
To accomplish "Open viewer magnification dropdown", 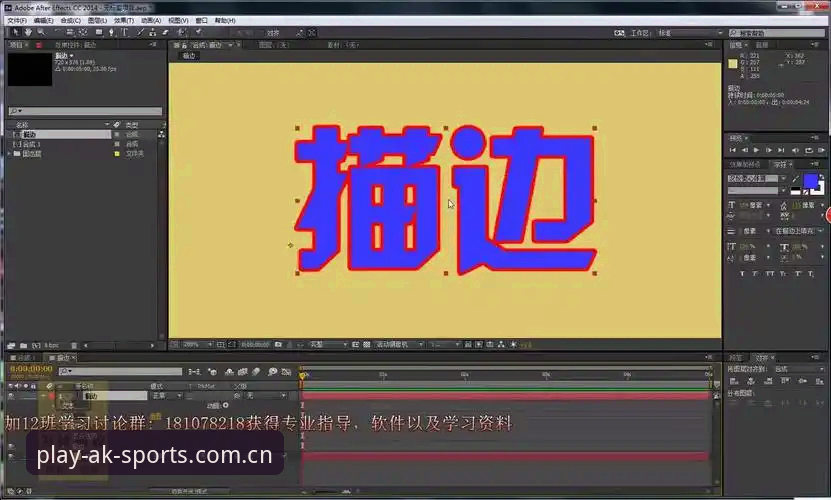I will click(x=197, y=345).
